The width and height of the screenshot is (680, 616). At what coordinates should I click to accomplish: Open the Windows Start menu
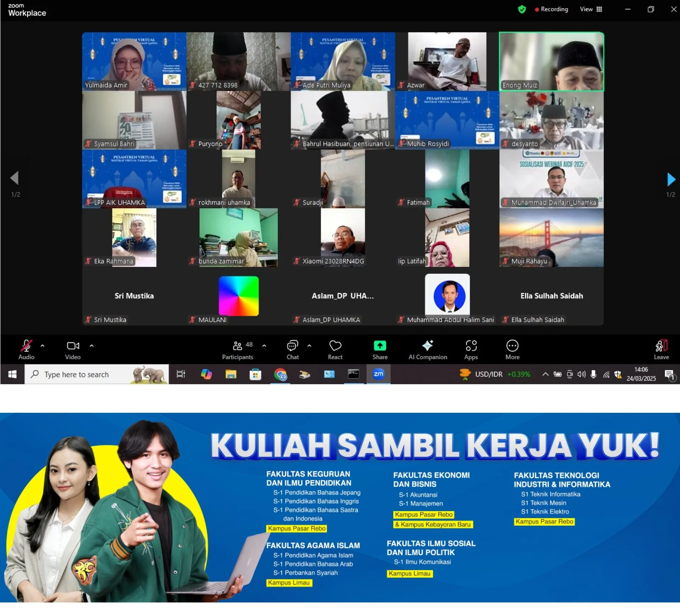coord(12,374)
